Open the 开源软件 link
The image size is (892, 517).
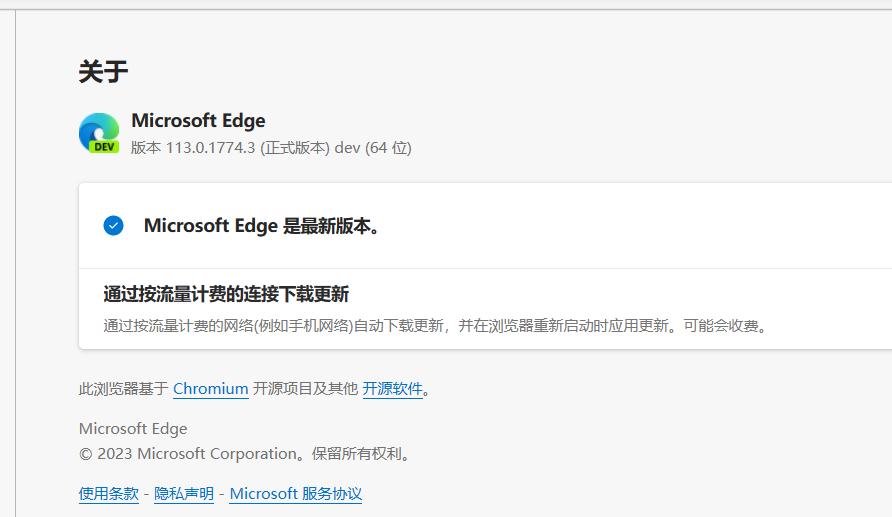(393, 389)
